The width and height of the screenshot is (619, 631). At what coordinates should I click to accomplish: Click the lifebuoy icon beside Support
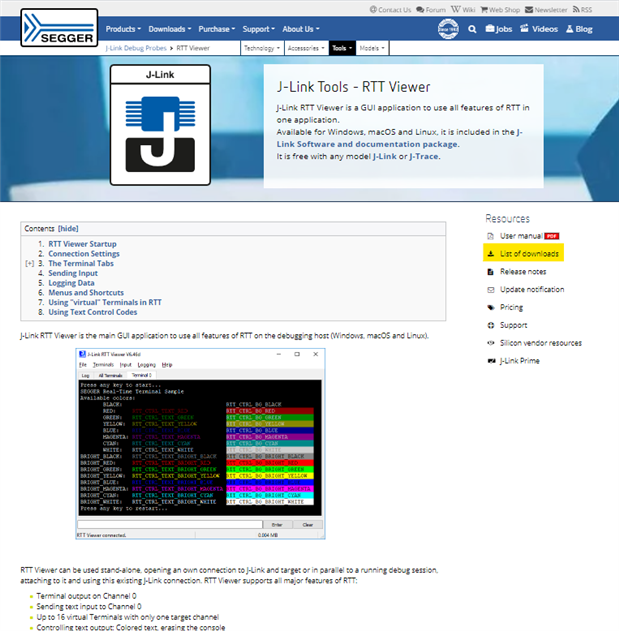click(491, 325)
